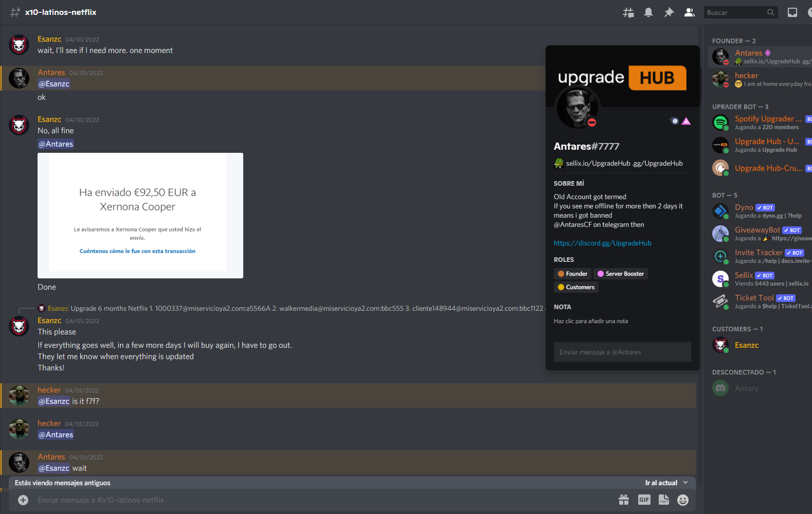
Task: Click 'Ir al actual' jump button
Action: [661, 483]
